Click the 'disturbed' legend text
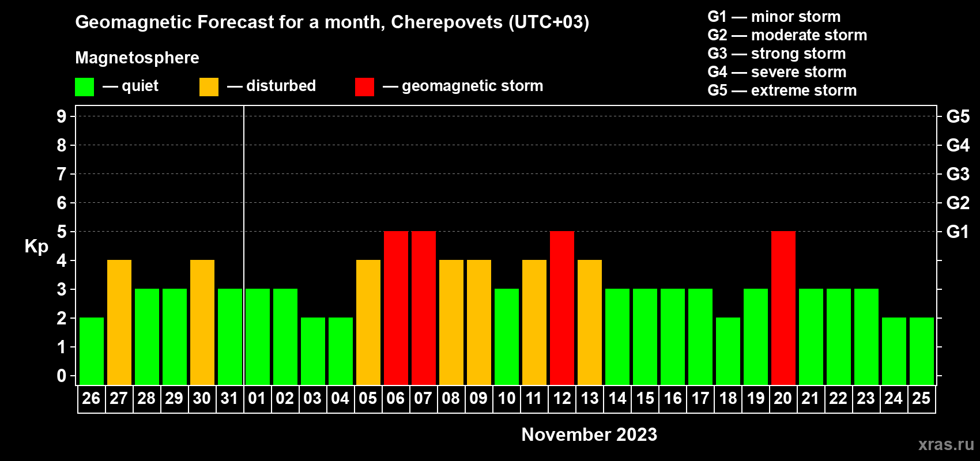The width and height of the screenshot is (980, 461). pyautogui.click(x=281, y=86)
